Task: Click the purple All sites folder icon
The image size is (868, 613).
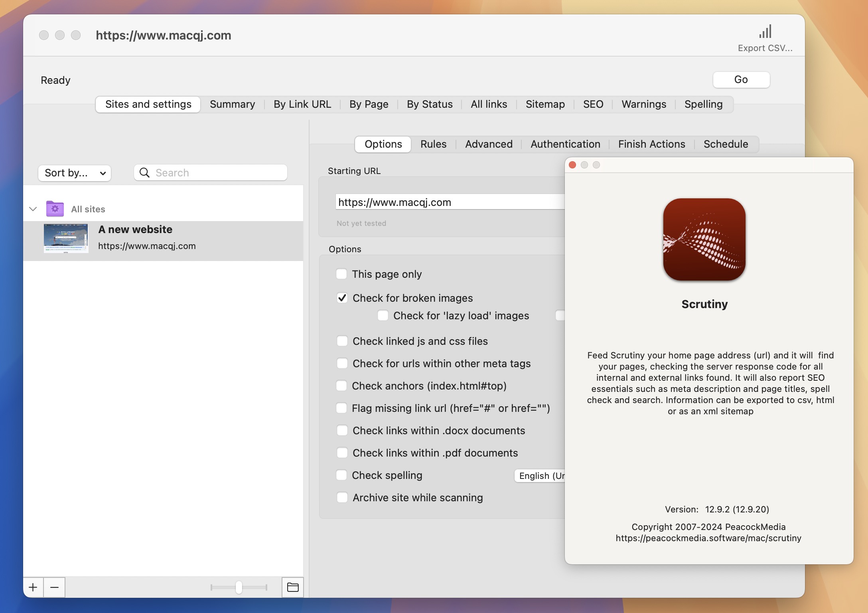Action: [55, 209]
